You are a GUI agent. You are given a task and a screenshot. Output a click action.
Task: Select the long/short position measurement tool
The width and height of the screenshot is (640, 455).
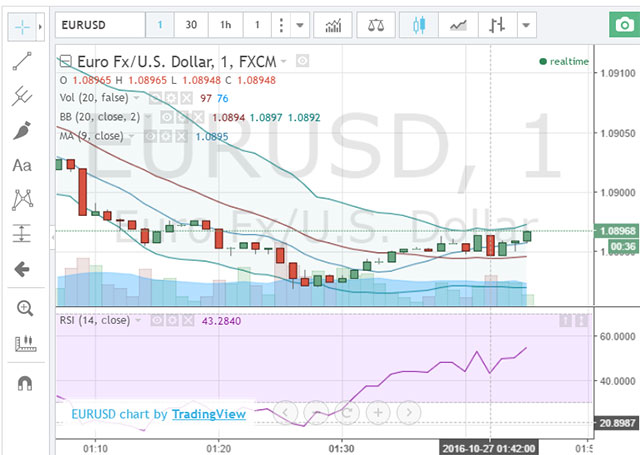click(x=22, y=234)
